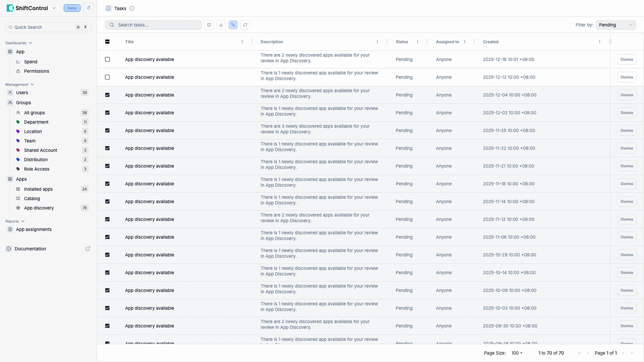Click the refresh icon in toolbar
644x362 pixels.
tap(245, 25)
